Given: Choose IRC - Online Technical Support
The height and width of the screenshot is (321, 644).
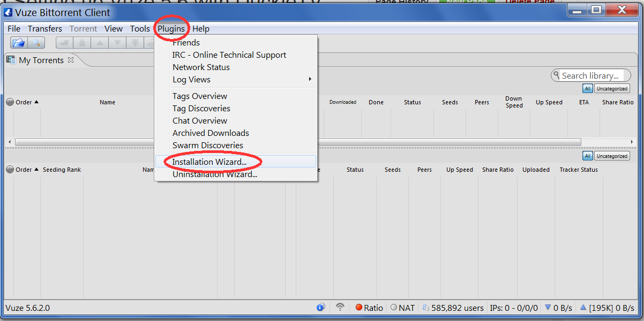Looking at the screenshot, I should coord(236,55).
